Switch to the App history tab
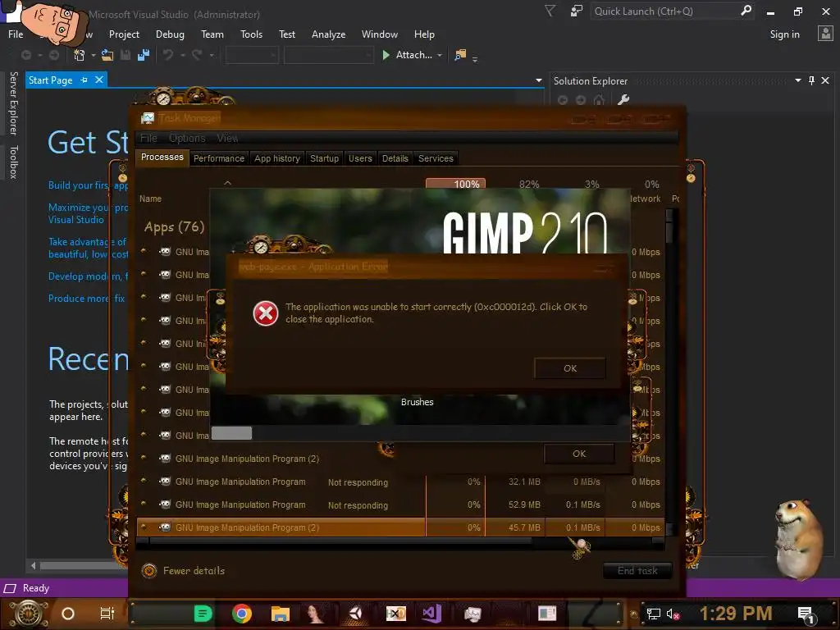 click(x=277, y=158)
